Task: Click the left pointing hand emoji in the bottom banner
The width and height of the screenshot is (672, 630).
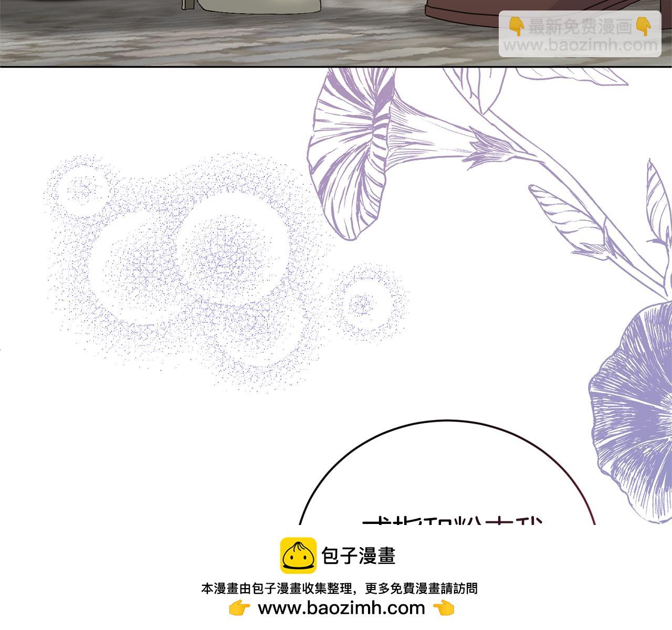Action: tap(239, 608)
